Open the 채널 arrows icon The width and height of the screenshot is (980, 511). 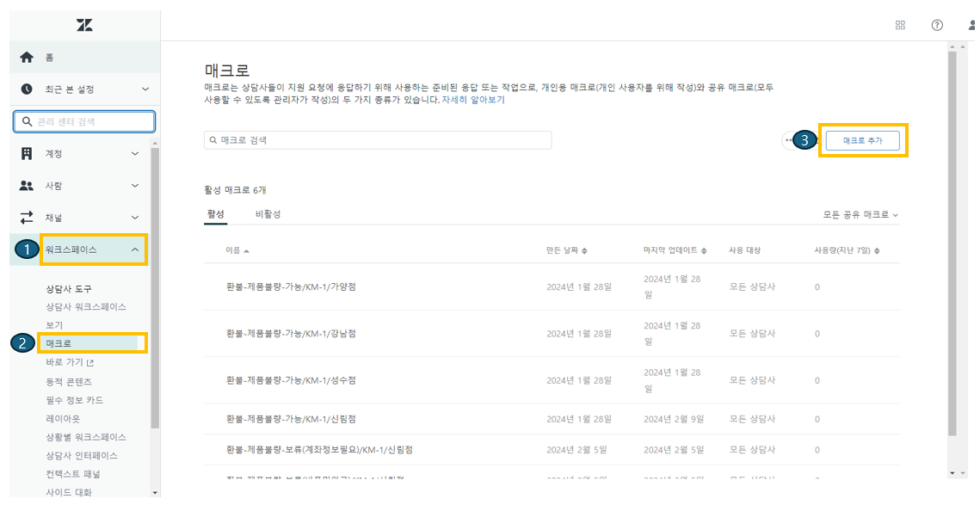(x=26, y=218)
